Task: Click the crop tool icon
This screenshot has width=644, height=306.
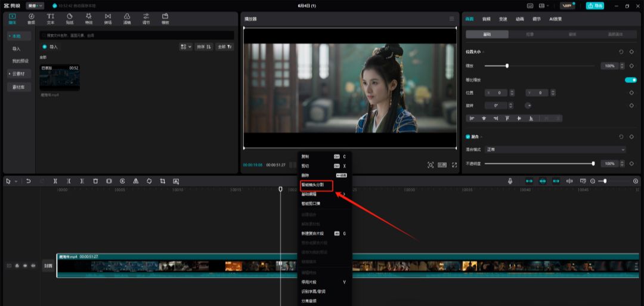Action: tap(163, 181)
